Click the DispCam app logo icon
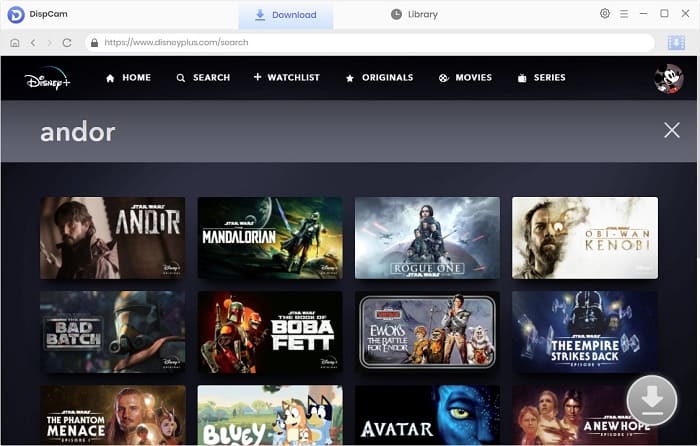Screen dimensions: 700x446 pyautogui.click(x=16, y=14)
